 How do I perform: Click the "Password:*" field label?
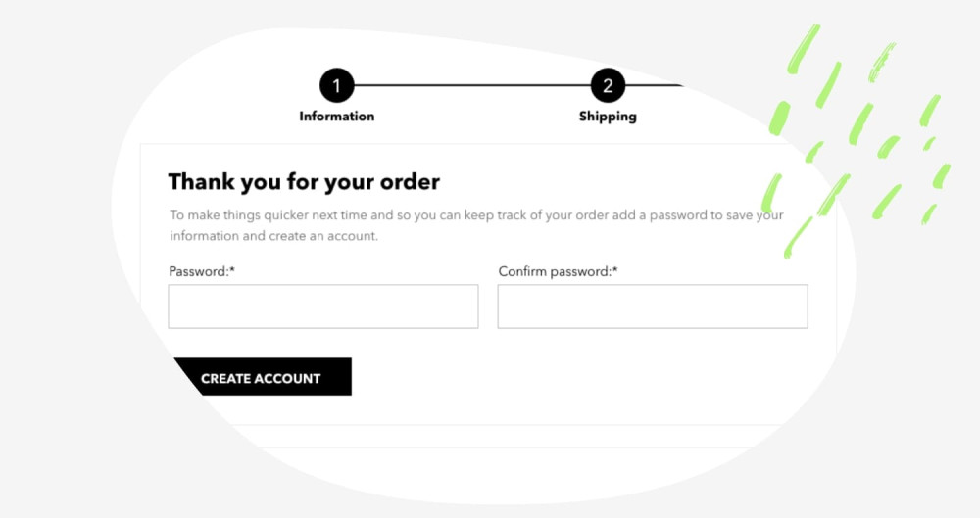pyautogui.click(x=202, y=271)
